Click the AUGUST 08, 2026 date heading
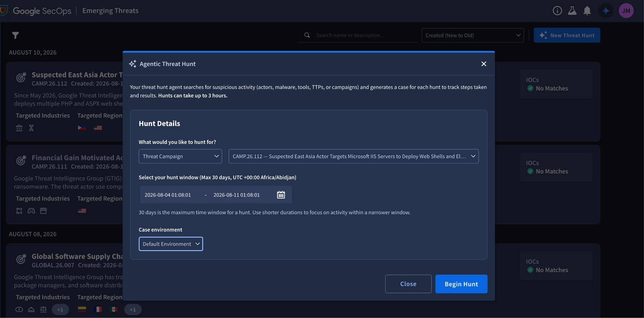 pyautogui.click(x=33, y=234)
